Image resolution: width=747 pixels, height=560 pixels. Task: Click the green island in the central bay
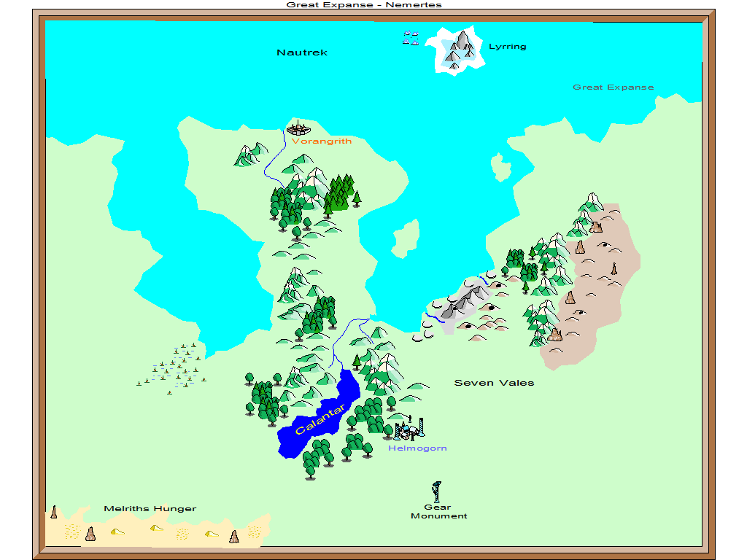click(x=406, y=238)
